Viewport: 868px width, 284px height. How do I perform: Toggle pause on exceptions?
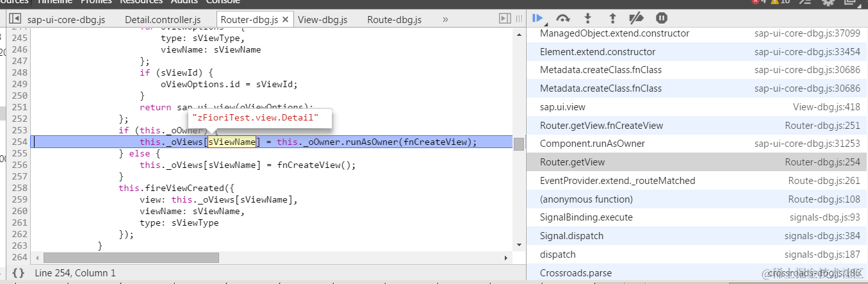[x=662, y=19]
